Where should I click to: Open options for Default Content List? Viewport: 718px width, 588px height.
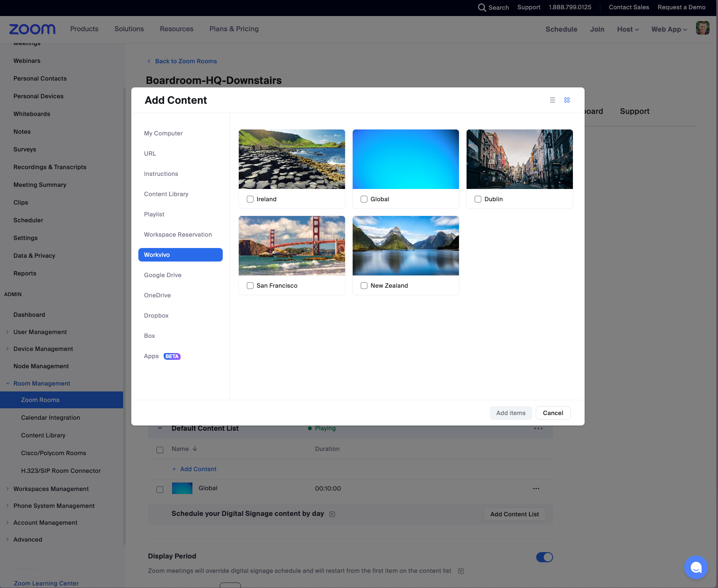point(538,429)
